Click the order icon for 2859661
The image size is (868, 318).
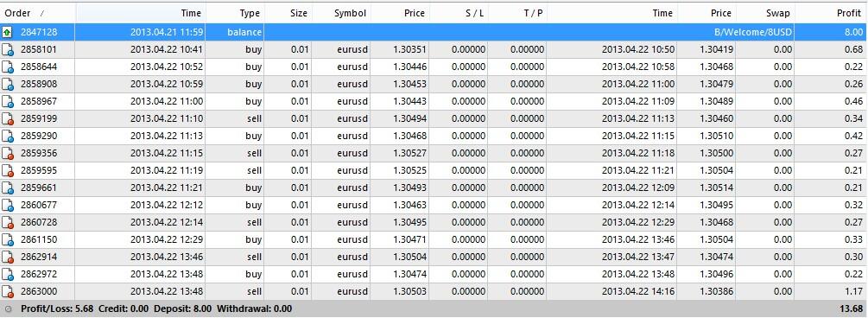point(7,188)
